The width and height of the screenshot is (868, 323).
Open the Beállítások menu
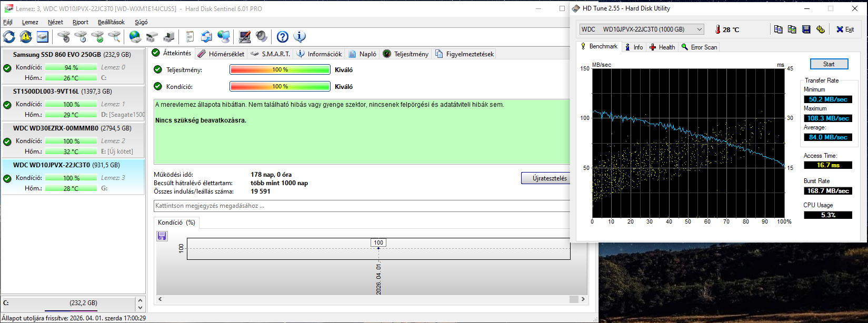tap(111, 22)
